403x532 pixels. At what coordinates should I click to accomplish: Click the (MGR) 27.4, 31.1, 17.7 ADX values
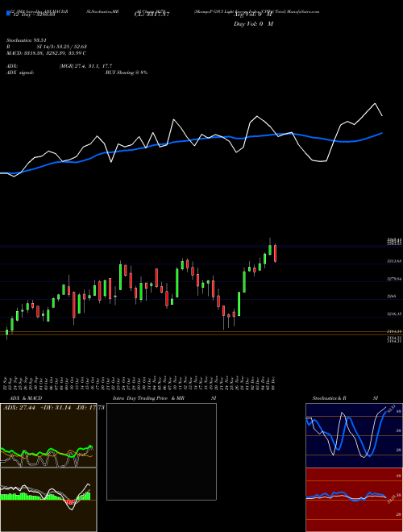coord(85,66)
